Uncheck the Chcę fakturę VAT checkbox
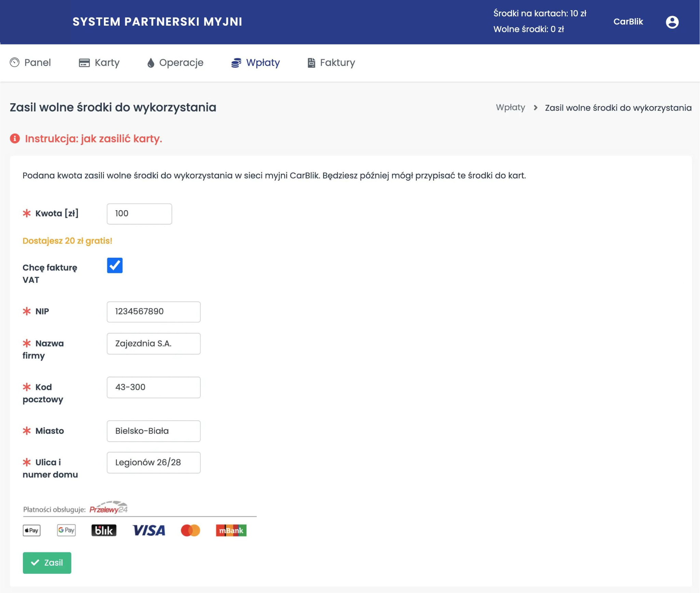Image resolution: width=700 pixels, height=593 pixels. (115, 266)
